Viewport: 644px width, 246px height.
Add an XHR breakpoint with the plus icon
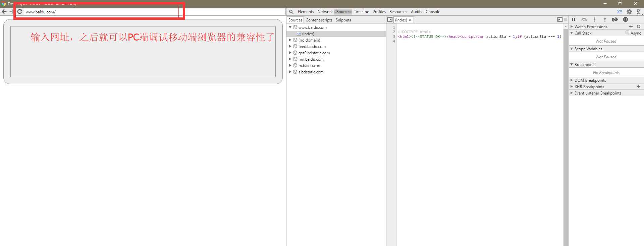tap(639, 86)
